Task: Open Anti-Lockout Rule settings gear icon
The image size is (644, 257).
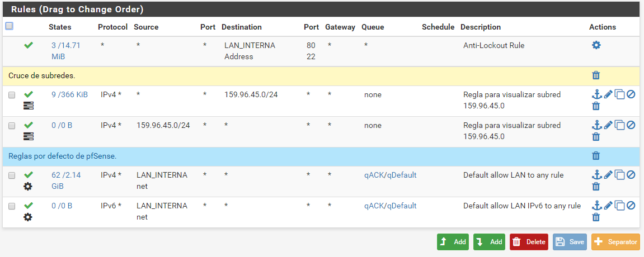Action: coord(596,45)
